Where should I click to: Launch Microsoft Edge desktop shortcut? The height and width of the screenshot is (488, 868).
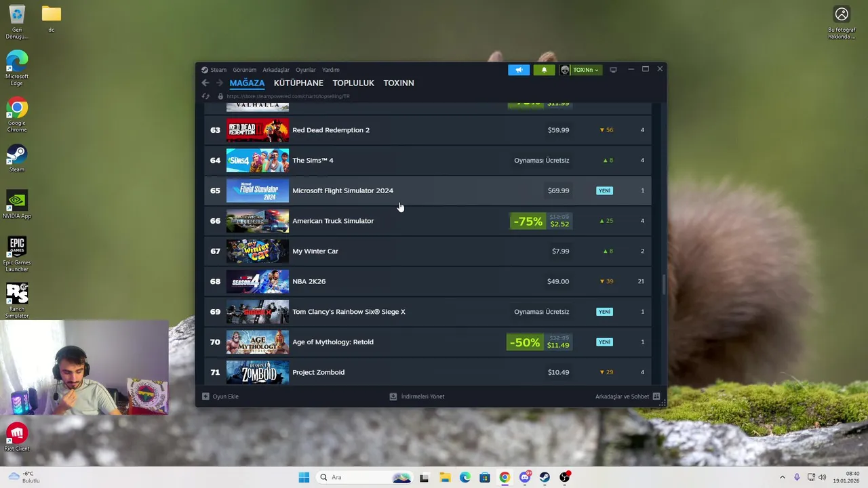coord(17,68)
